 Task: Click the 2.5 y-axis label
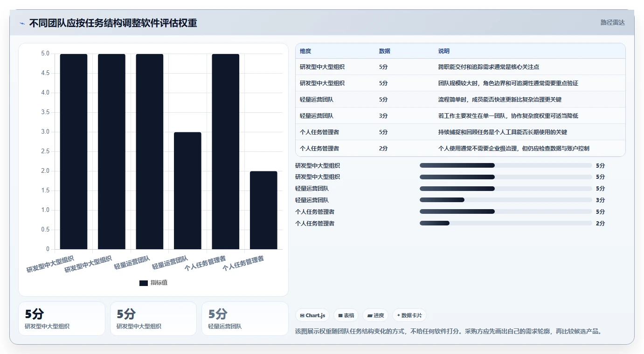pos(45,151)
